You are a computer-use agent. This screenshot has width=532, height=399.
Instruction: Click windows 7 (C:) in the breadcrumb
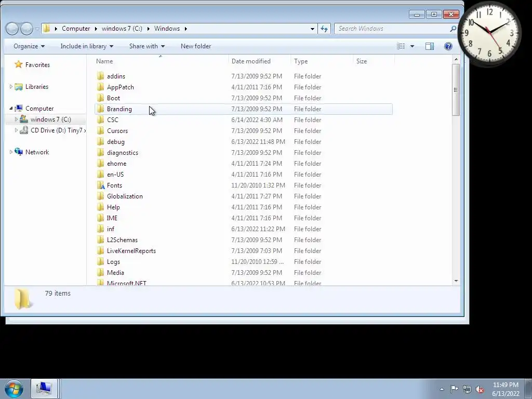coord(122,29)
